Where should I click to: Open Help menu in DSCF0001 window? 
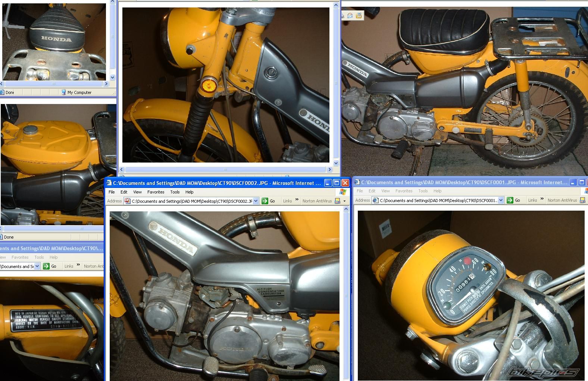(438, 191)
